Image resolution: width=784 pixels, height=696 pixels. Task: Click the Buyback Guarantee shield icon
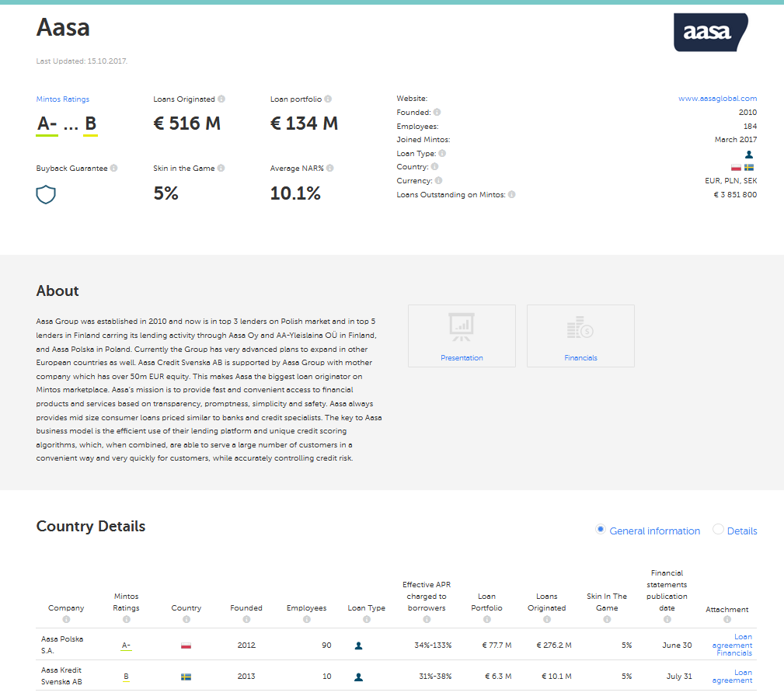coord(46,194)
